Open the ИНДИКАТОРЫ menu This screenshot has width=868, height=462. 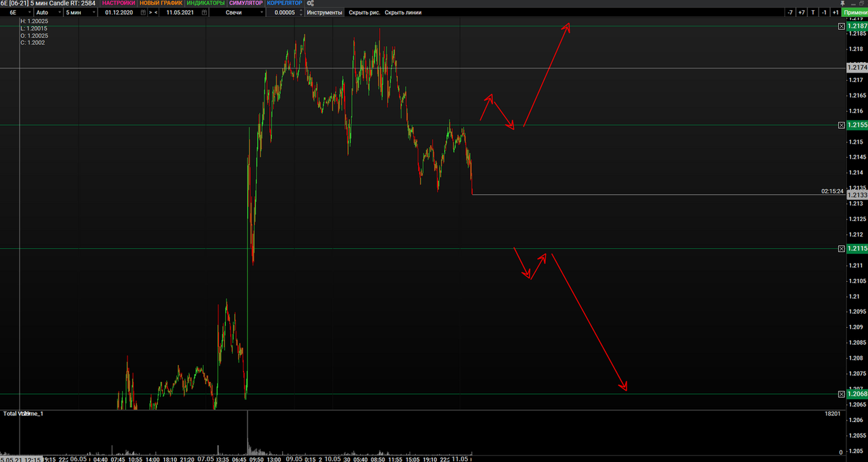pos(205,3)
